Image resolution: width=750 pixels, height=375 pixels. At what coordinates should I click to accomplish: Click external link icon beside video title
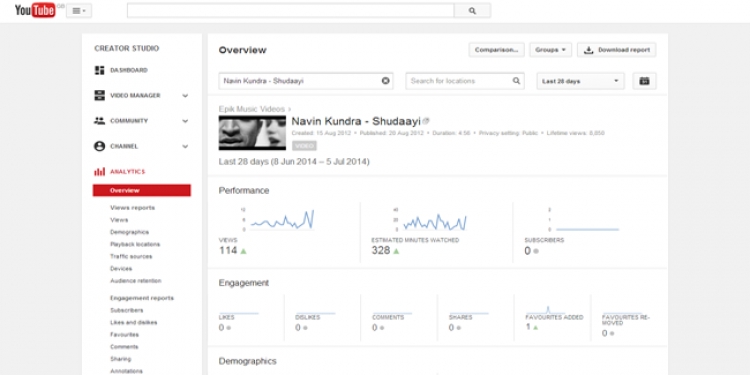point(426,121)
